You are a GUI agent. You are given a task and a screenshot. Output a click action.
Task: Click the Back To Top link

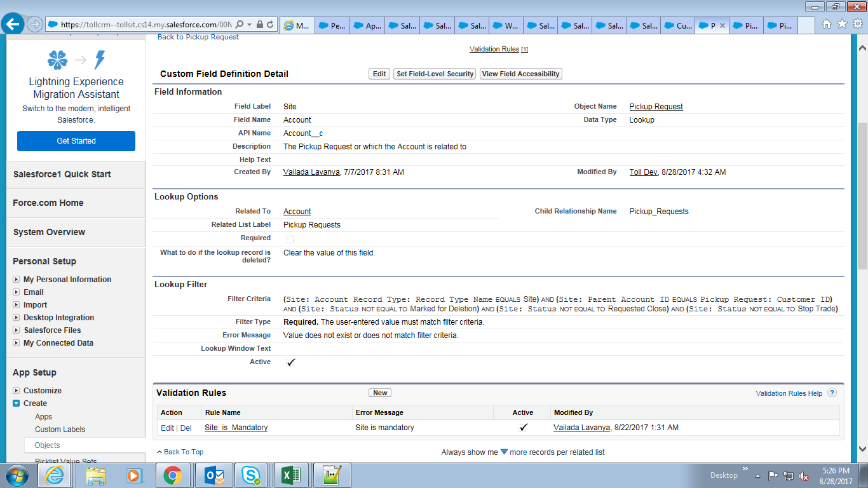coord(184,452)
